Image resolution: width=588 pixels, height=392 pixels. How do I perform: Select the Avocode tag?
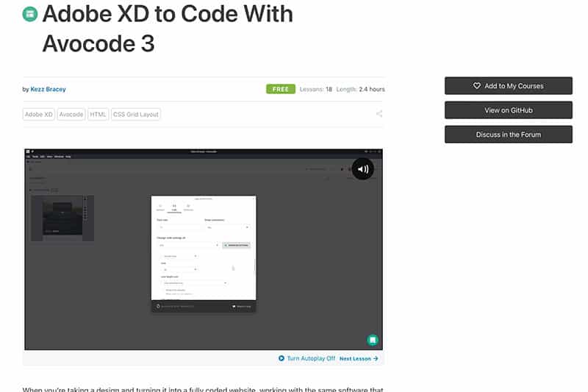click(x=71, y=115)
